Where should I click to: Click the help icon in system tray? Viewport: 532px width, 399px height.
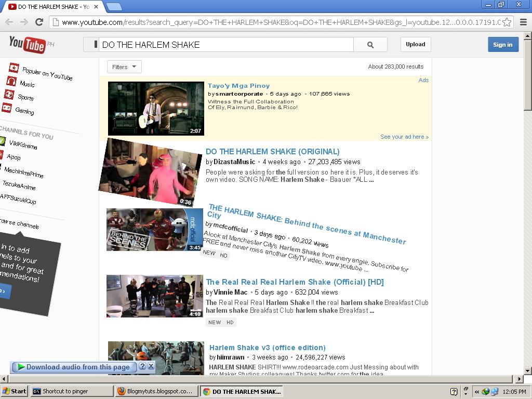pyautogui.click(x=454, y=392)
